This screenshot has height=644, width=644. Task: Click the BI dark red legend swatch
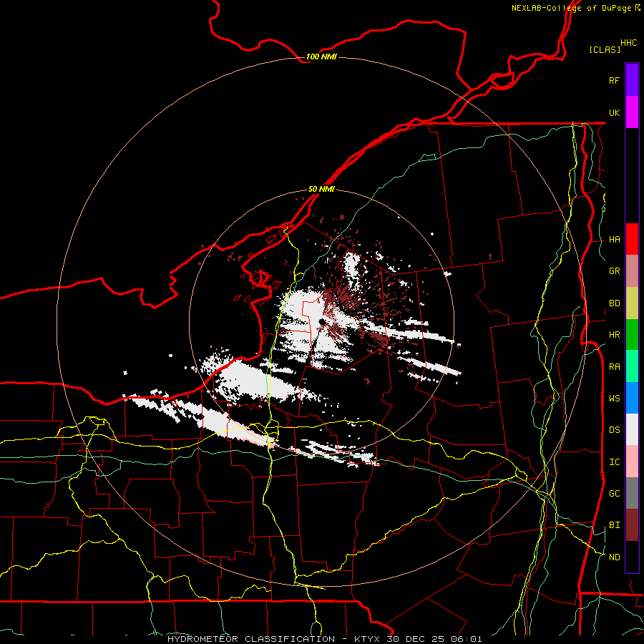pyautogui.click(x=632, y=525)
